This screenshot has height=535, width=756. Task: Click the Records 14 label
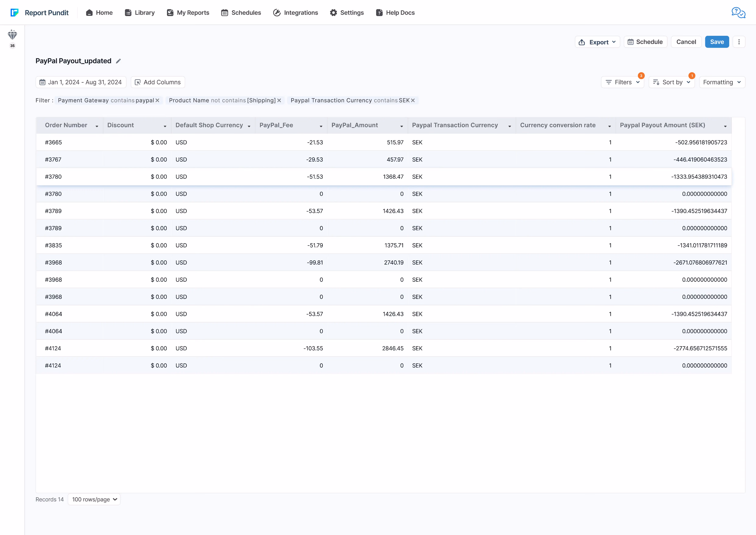[x=50, y=499]
